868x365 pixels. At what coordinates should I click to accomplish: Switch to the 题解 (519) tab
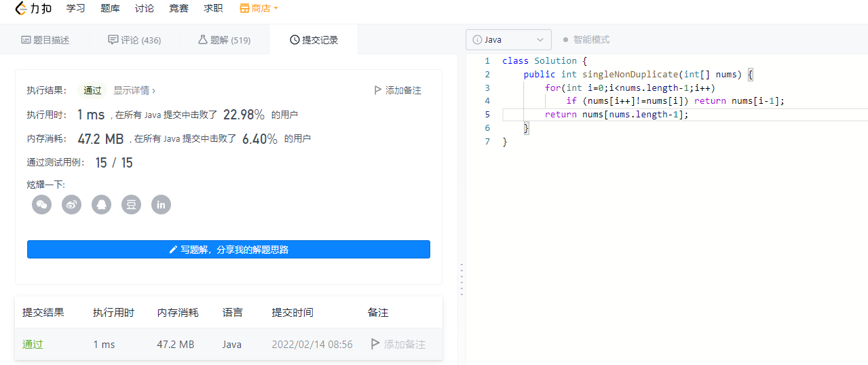pyautogui.click(x=224, y=40)
